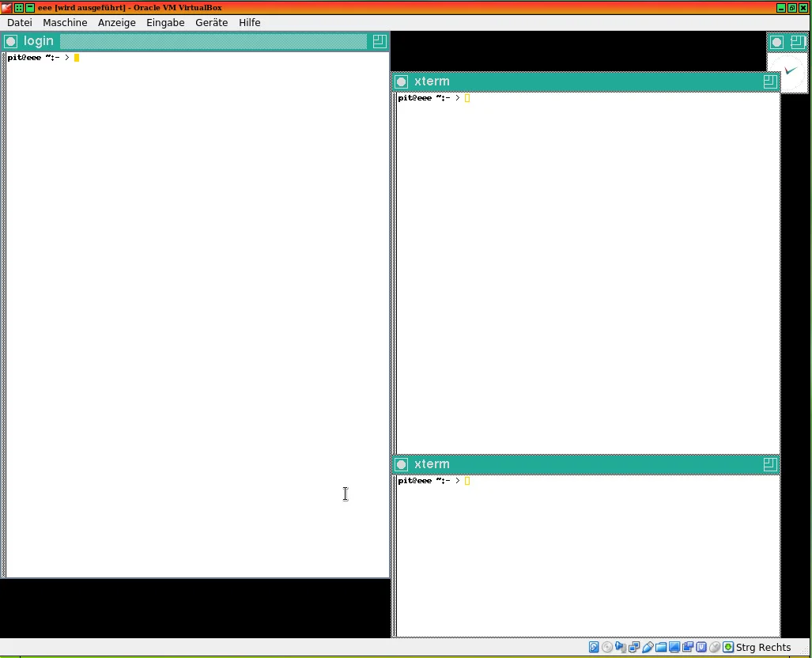This screenshot has height=658, width=812.
Task: Open the Hilfe menu
Action: coord(250,22)
